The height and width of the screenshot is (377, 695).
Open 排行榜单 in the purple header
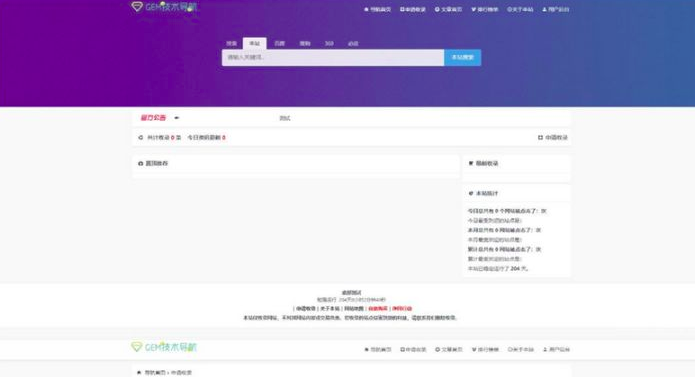(485, 9)
